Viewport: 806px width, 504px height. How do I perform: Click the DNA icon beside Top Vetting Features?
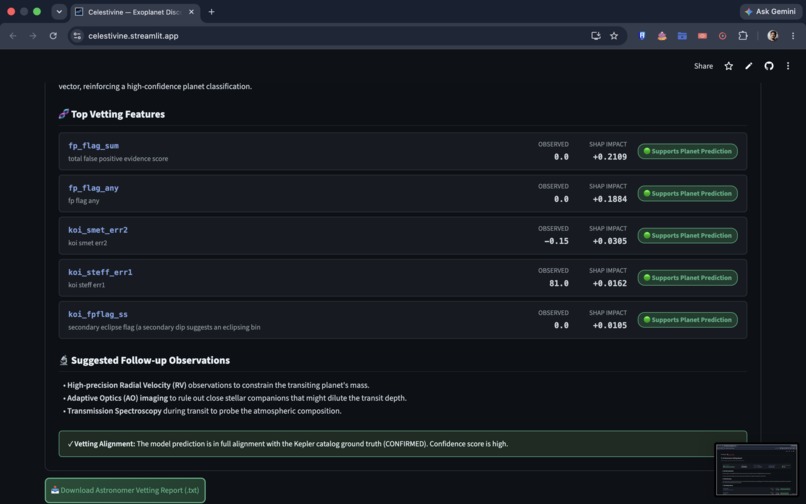click(63, 114)
